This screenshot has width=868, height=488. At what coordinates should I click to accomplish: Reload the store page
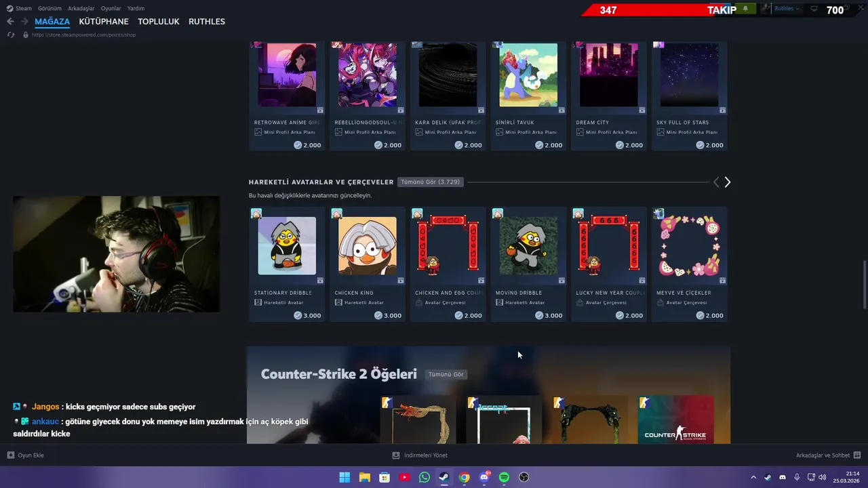click(11, 35)
